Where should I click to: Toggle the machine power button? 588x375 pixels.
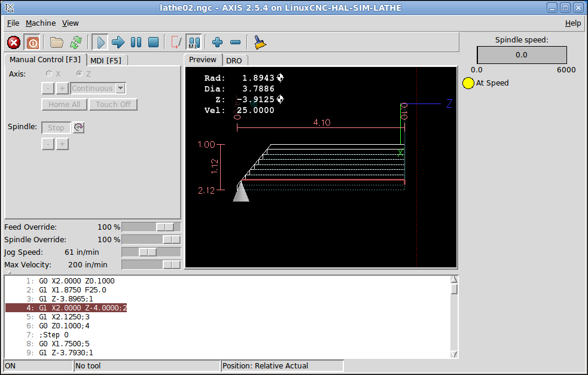(33, 42)
